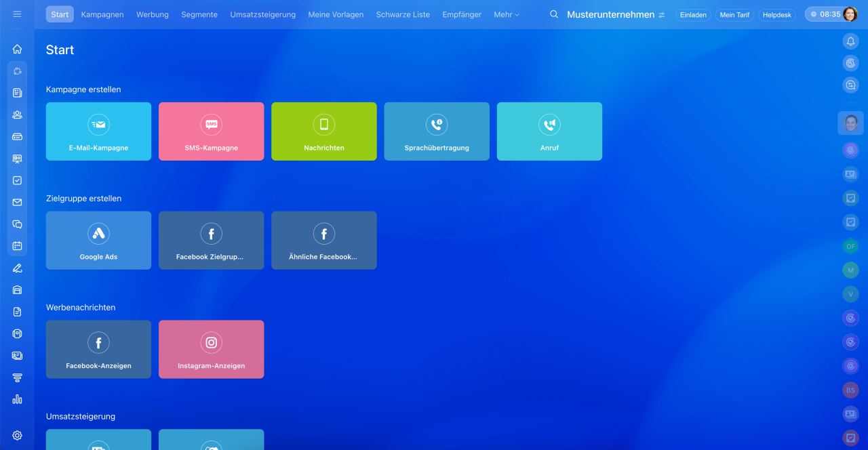Image resolution: width=868 pixels, height=450 pixels.
Task: Open the contact card icon in the left sidebar
Action: (x=17, y=355)
